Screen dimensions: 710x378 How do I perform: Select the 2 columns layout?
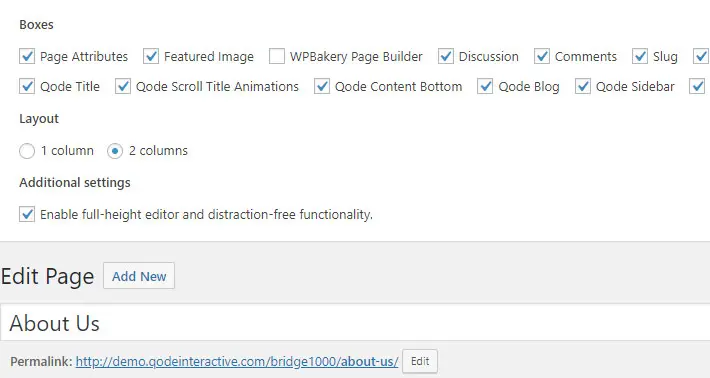pyautogui.click(x=115, y=151)
